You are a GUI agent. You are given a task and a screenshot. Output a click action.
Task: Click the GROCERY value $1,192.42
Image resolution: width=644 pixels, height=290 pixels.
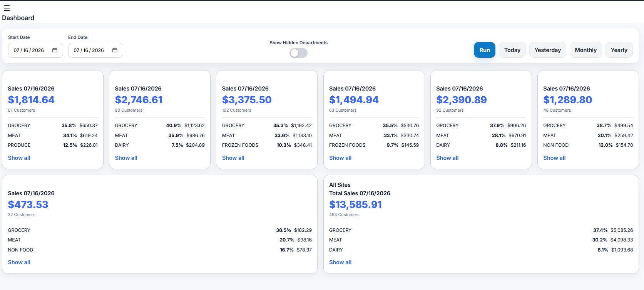301,126
